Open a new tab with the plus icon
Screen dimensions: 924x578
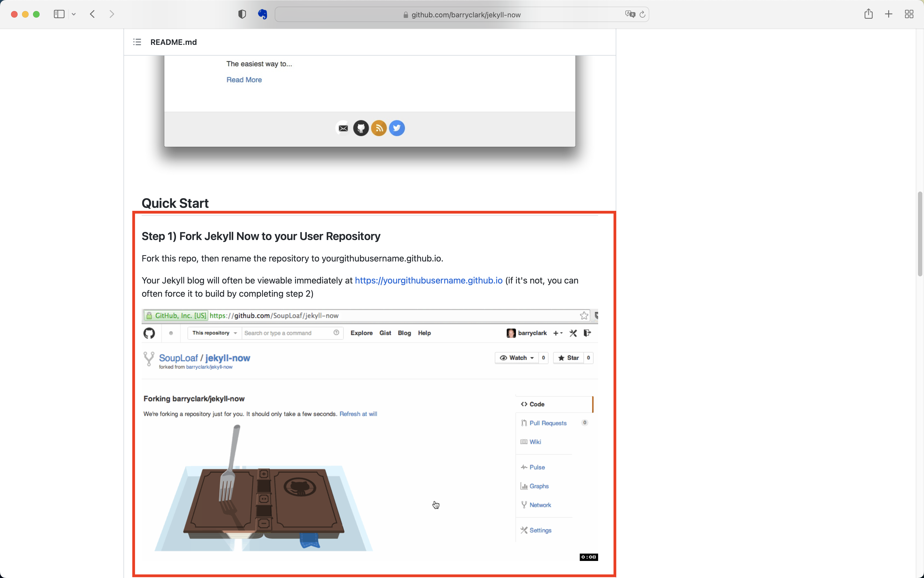889,14
